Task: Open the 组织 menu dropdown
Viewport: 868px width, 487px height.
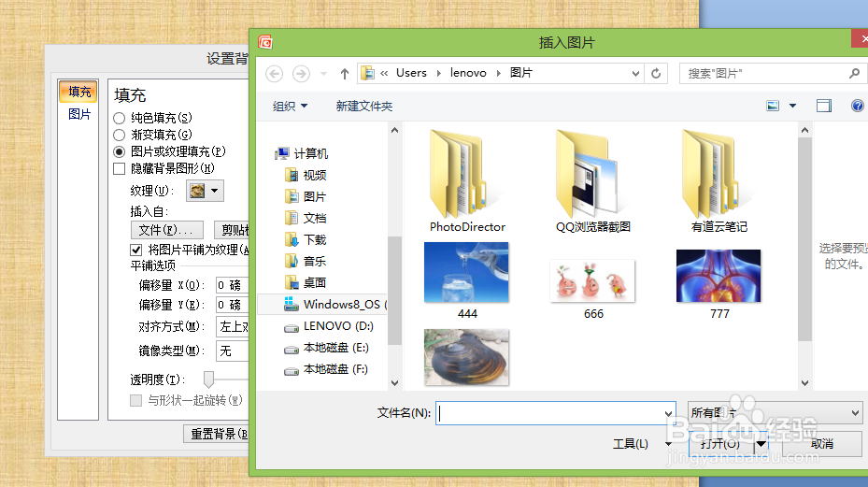Action: 290,106
